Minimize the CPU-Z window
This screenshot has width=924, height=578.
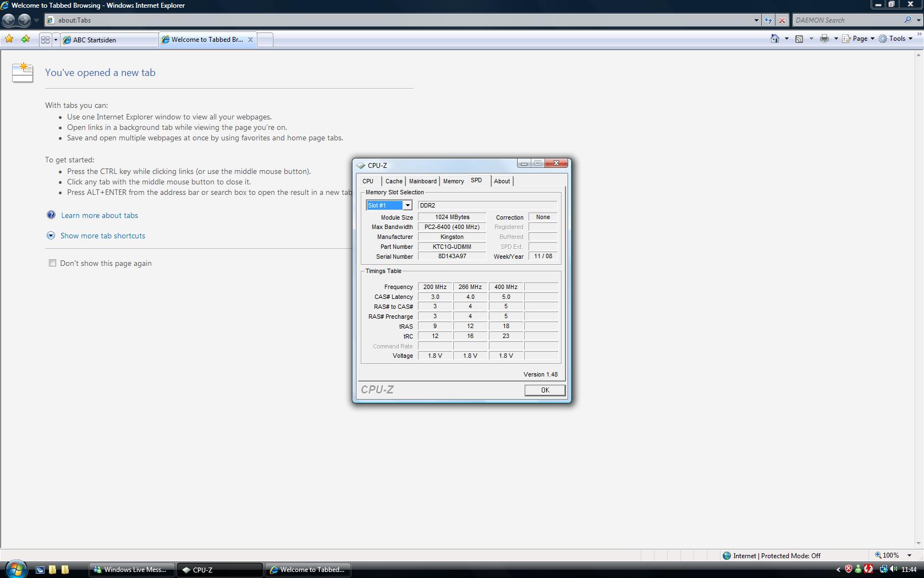pos(524,163)
